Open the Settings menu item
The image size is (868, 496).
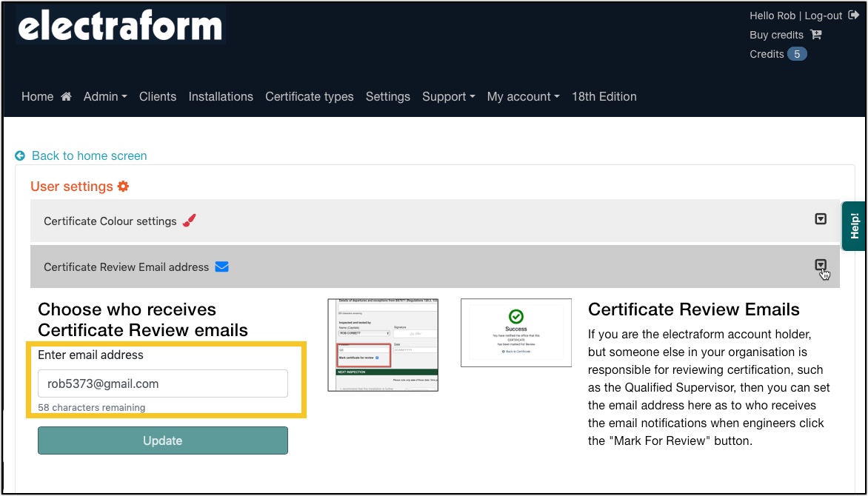pos(388,96)
